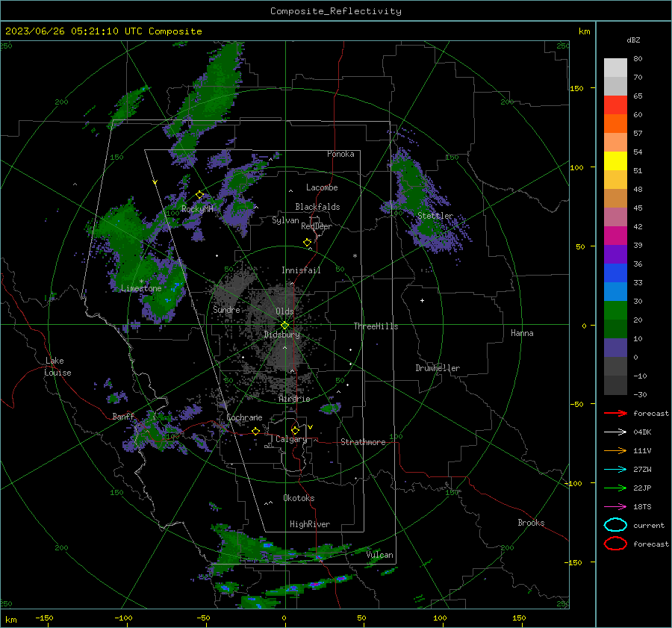Click the Lake Louise label

[57, 367]
